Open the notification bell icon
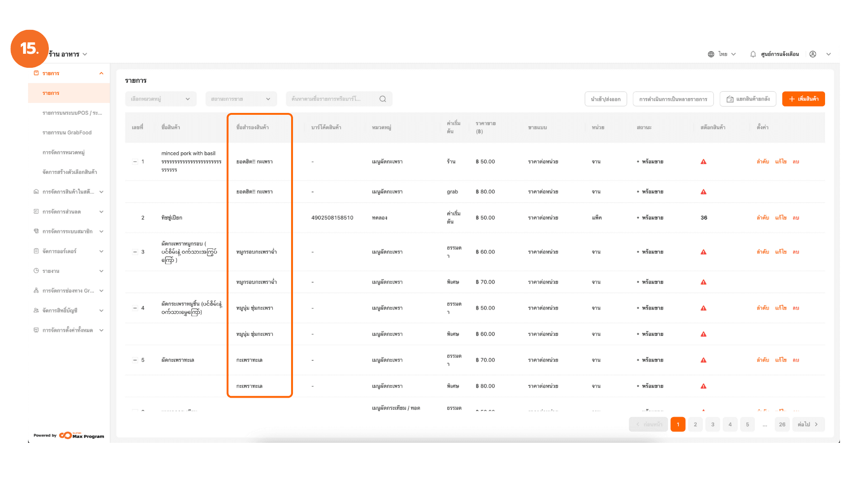Screen dimensions: 868x488 click(753, 54)
